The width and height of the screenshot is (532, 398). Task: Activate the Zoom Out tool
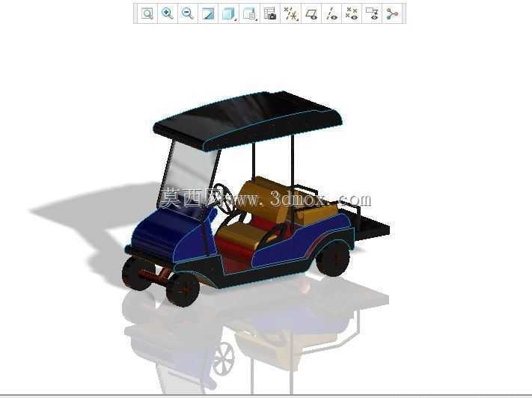tap(188, 14)
